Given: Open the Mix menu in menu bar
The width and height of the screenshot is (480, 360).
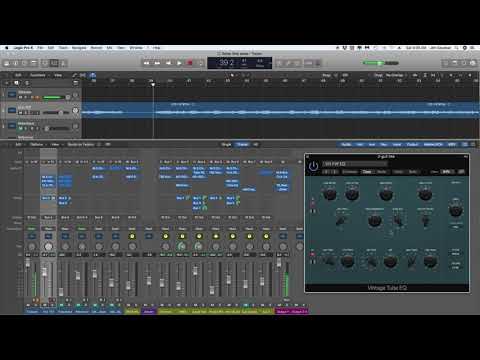Looking at the screenshot, I should tap(109, 48).
